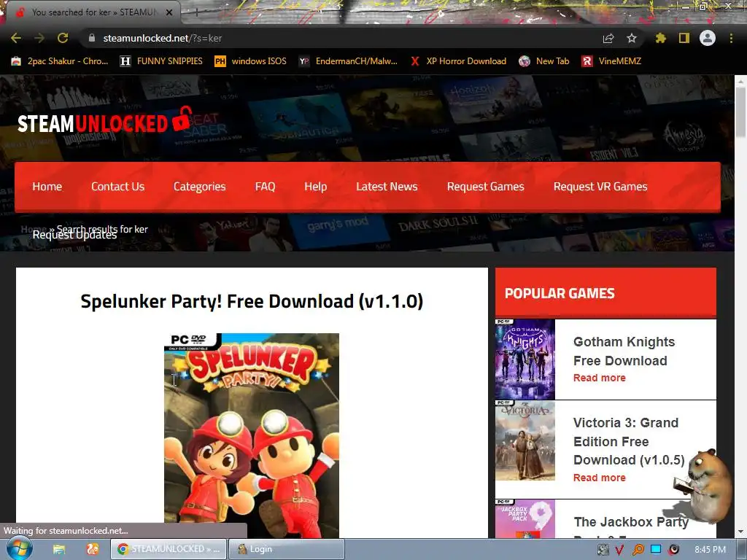This screenshot has height=560, width=747.
Task: Open the Windows Start orb
Action: [x=20, y=549]
